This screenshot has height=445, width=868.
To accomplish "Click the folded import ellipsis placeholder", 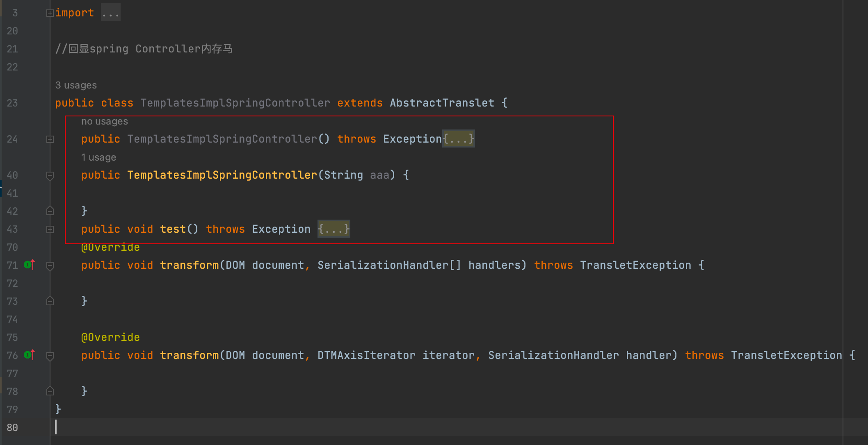I will coord(110,13).
